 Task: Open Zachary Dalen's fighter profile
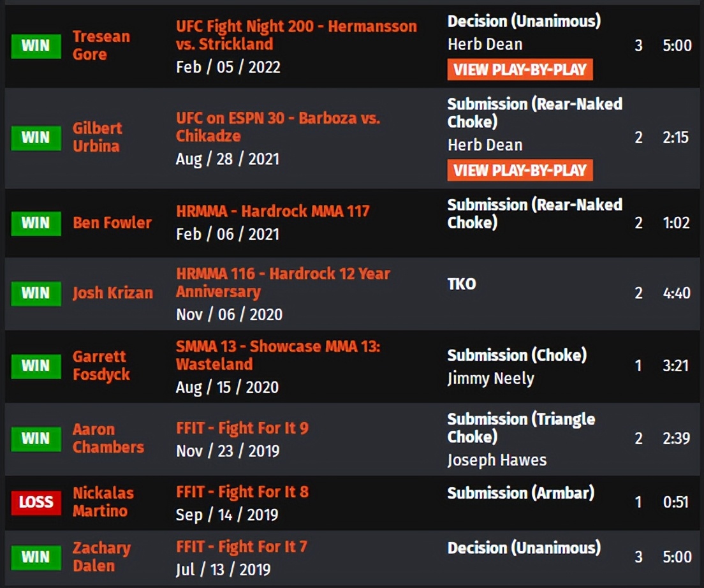point(101,556)
